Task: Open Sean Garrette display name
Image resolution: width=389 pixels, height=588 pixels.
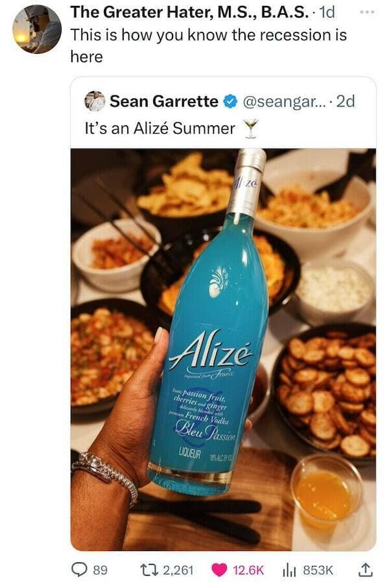Action: click(x=164, y=101)
